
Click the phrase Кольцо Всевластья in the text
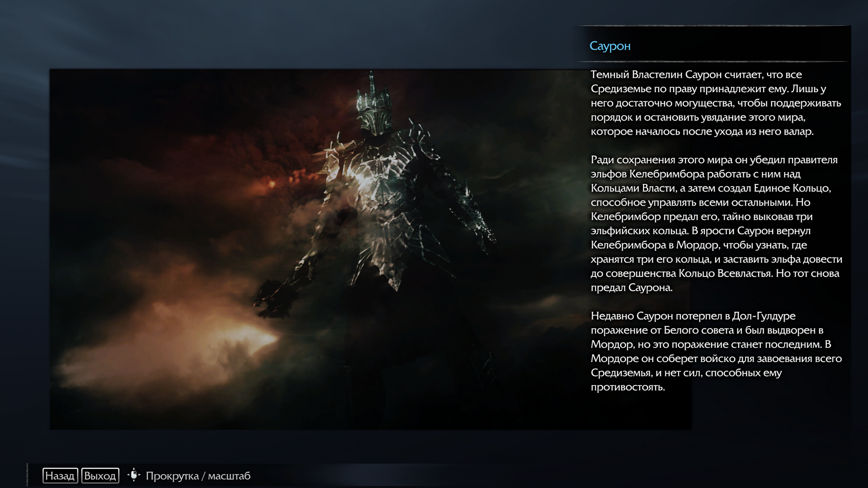pyautogui.click(x=726, y=273)
